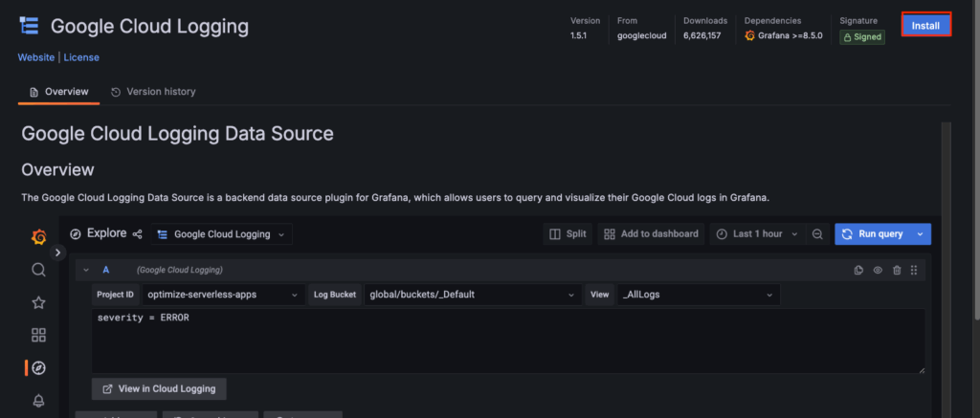Click the (Google Cloud Logging) query label
Screen dimensions: 980x418
(x=180, y=270)
